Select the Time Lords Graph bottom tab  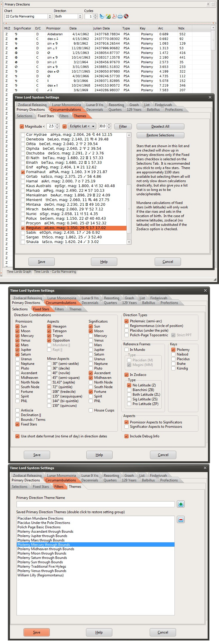click(x=19, y=272)
